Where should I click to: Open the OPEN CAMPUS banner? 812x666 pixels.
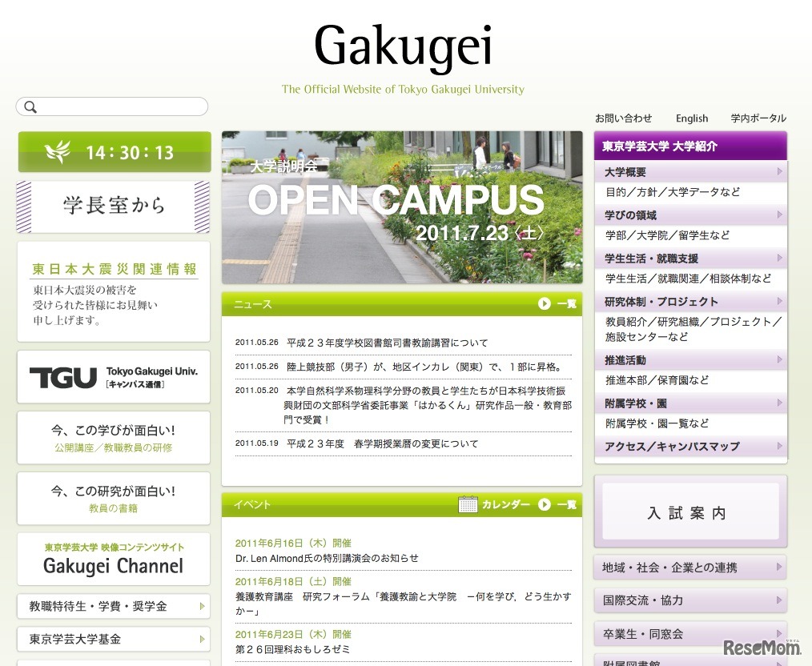[401, 207]
